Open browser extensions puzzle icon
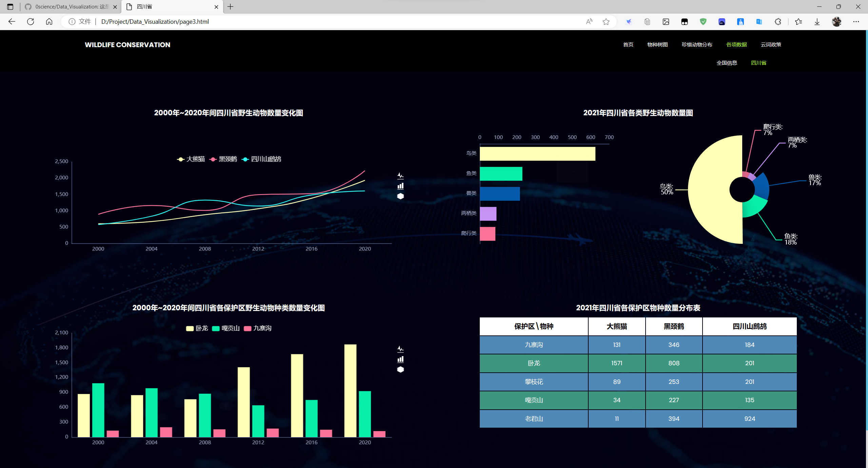The image size is (868, 468). coord(778,22)
